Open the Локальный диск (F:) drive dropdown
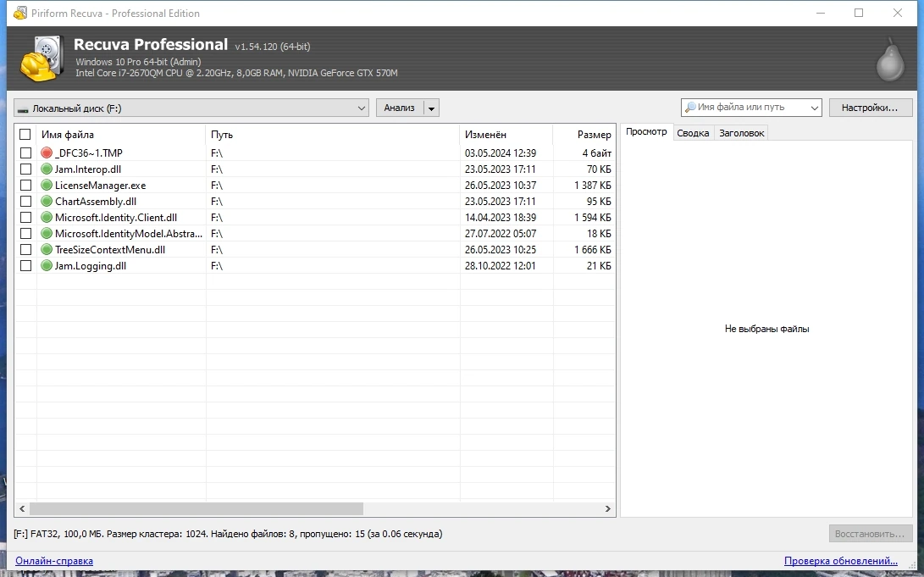Viewport: 924px width, 577px height. 191,108
